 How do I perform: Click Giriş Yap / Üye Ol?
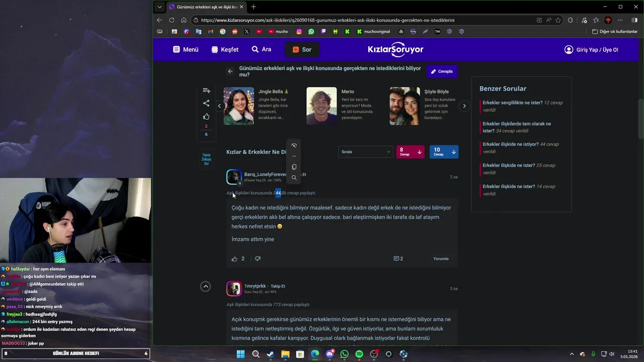(591, 50)
